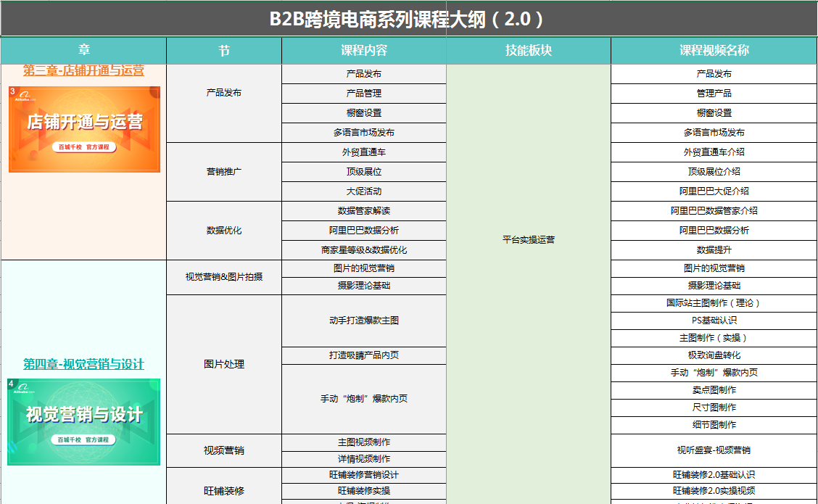Select the 动手打造爆款主图 cell
The height and width of the screenshot is (504, 818).
(364, 321)
